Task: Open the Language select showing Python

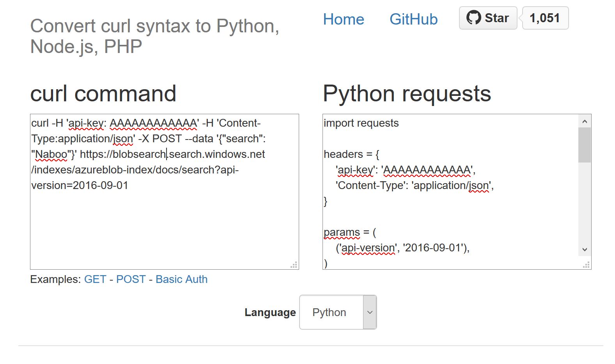Action: (331, 312)
